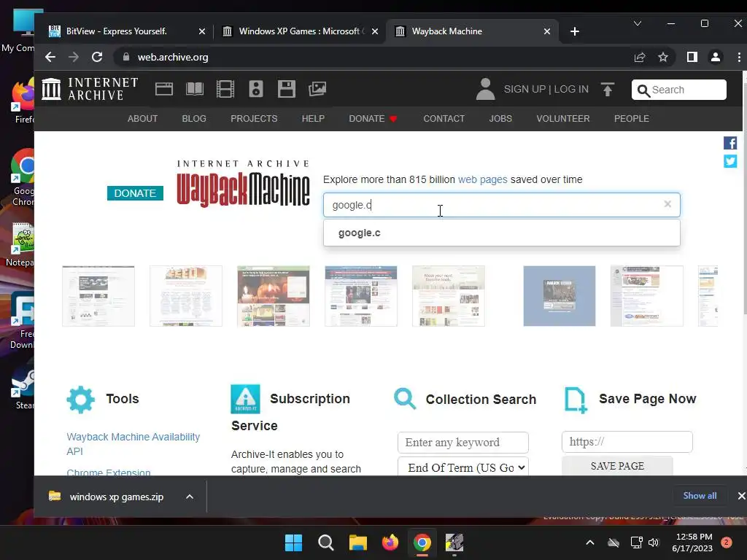Click the Enter any keyword field
The height and width of the screenshot is (560, 747).
point(463,443)
